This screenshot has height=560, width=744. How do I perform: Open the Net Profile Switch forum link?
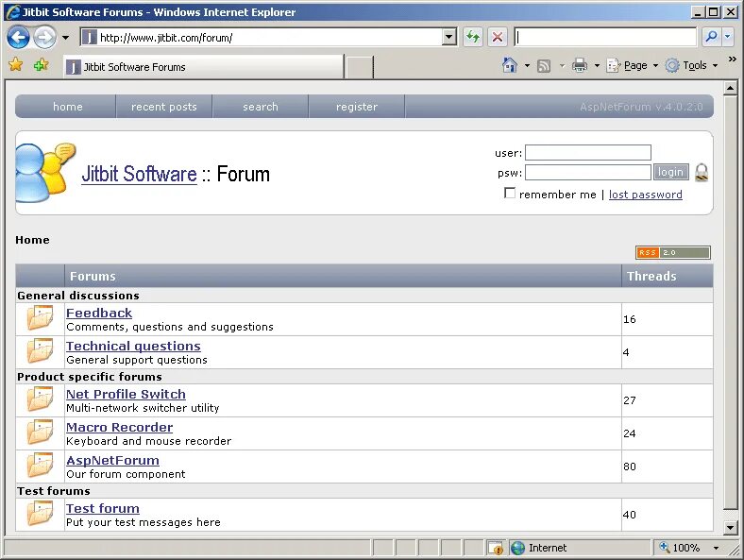pyautogui.click(x=126, y=394)
